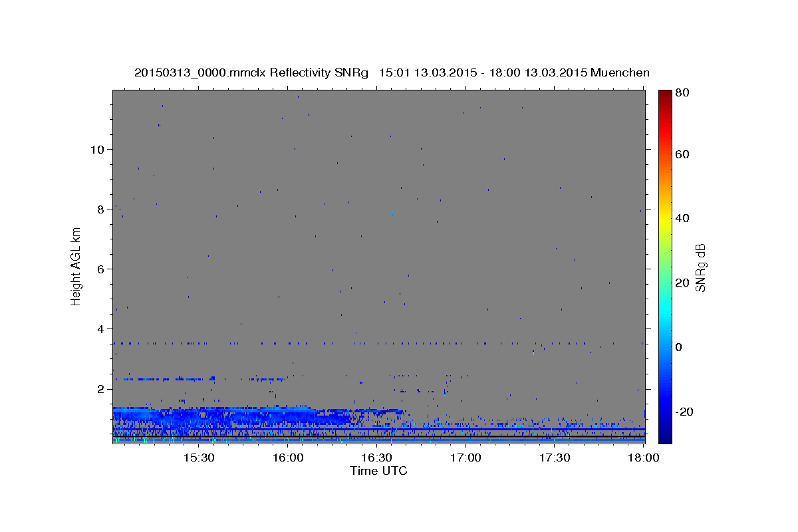Click the 16:00 time tick label
The height and width of the screenshot is (532, 798).
tap(288, 458)
